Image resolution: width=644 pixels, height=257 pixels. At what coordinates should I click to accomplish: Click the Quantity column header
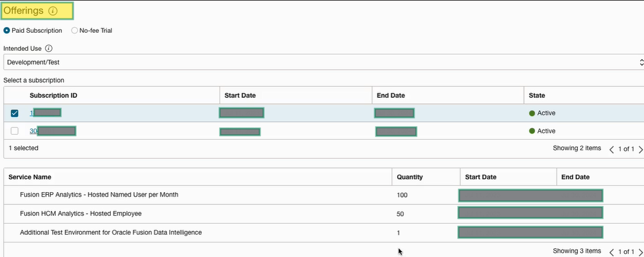(410, 177)
